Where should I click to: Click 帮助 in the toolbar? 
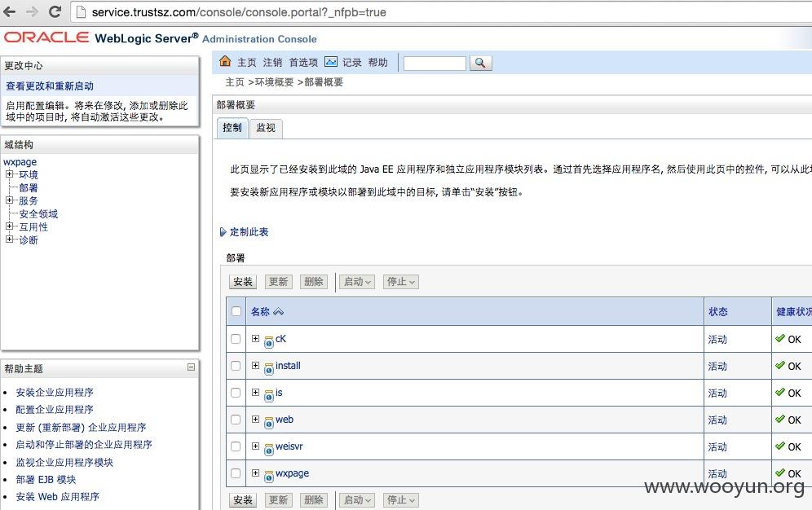pos(377,63)
